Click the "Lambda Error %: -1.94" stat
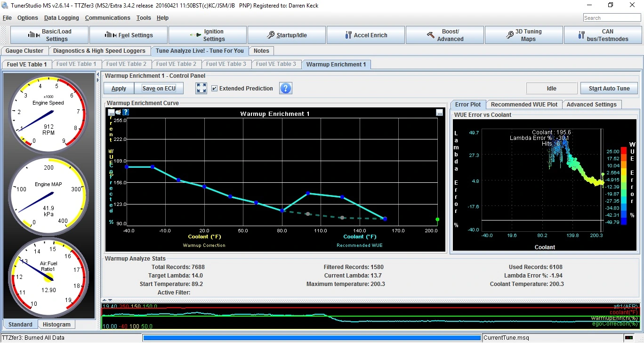 tap(533, 276)
